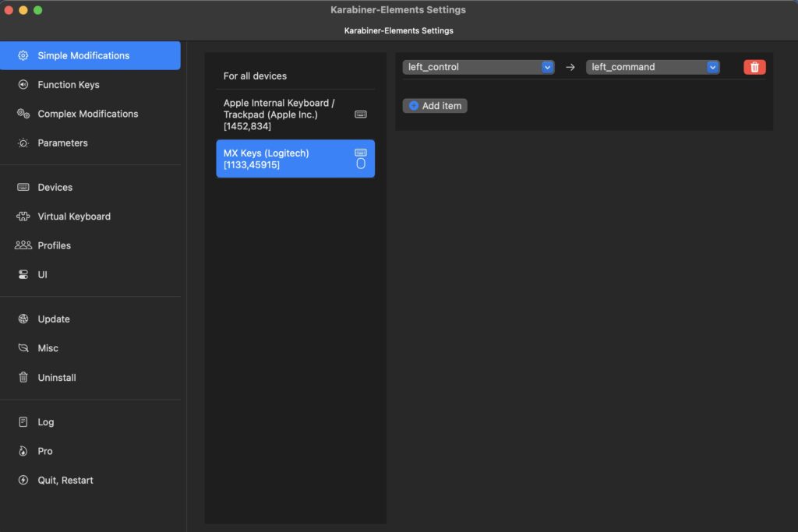Open the left_command target key dropdown
Image resolution: width=798 pixels, height=532 pixels.
pos(652,67)
